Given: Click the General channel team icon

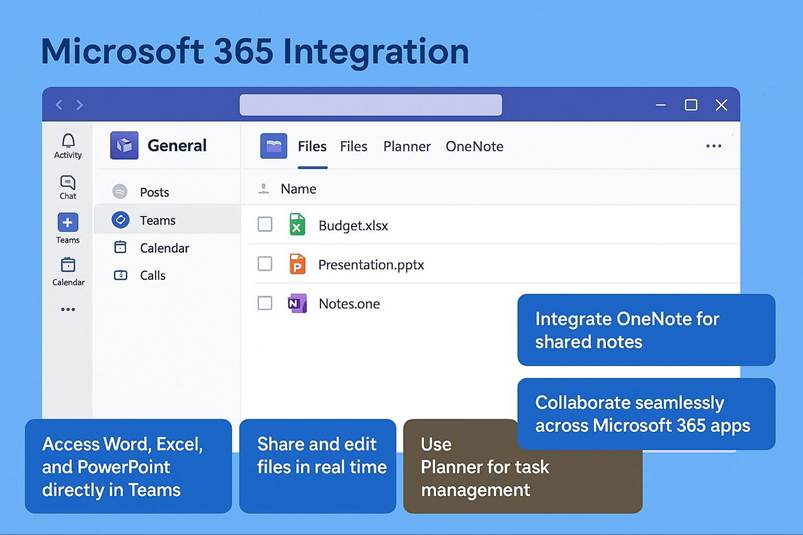Looking at the screenshot, I should [124, 146].
